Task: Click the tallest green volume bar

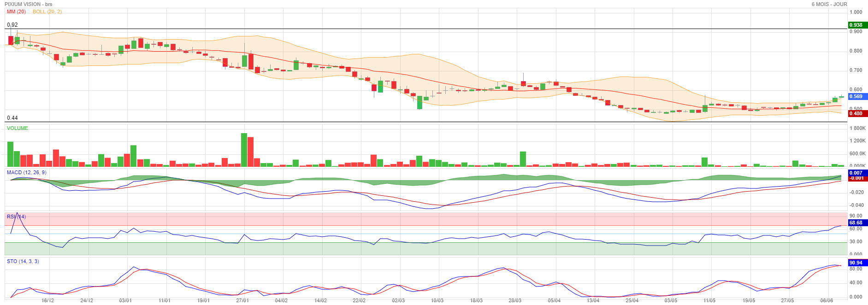Action: pyautogui.click(x=244, y=150)
